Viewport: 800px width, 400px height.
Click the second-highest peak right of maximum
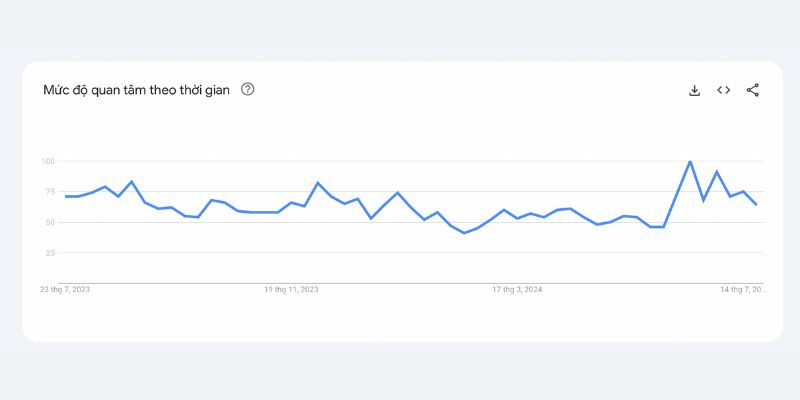pyautogui.click(x=716, y=172)
